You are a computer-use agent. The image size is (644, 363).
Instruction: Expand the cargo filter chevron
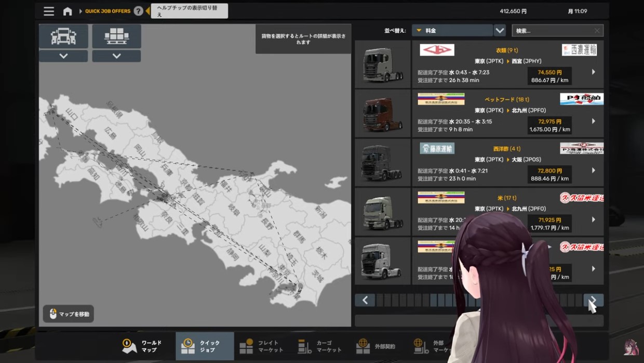coord(116,56)
